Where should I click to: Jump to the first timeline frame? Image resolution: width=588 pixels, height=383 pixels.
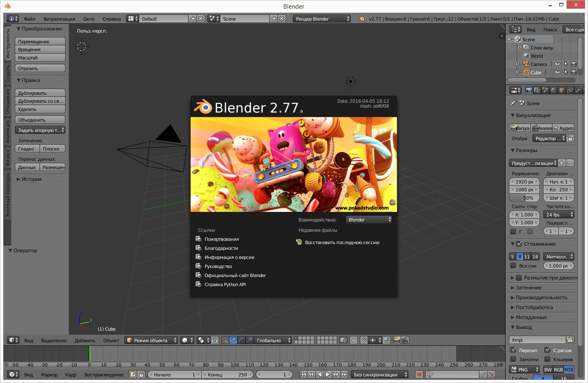point(303,374)
